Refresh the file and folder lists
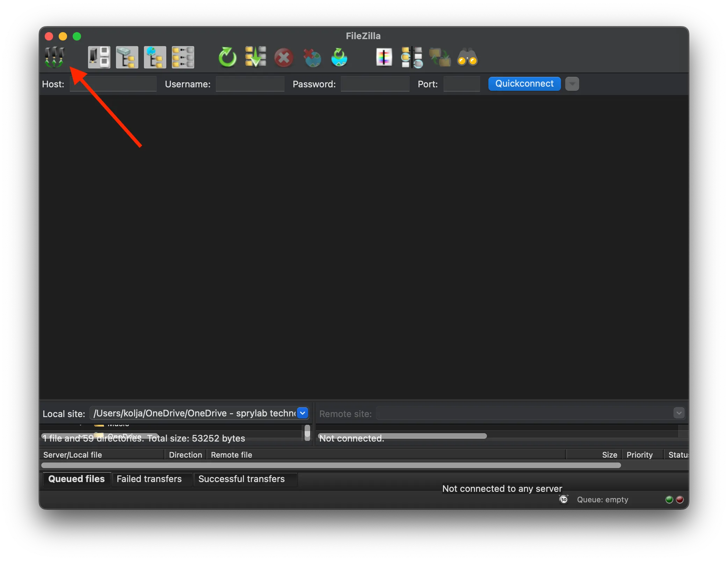Image resolution: width=728 pixels, height=561 pixels. 227,57
